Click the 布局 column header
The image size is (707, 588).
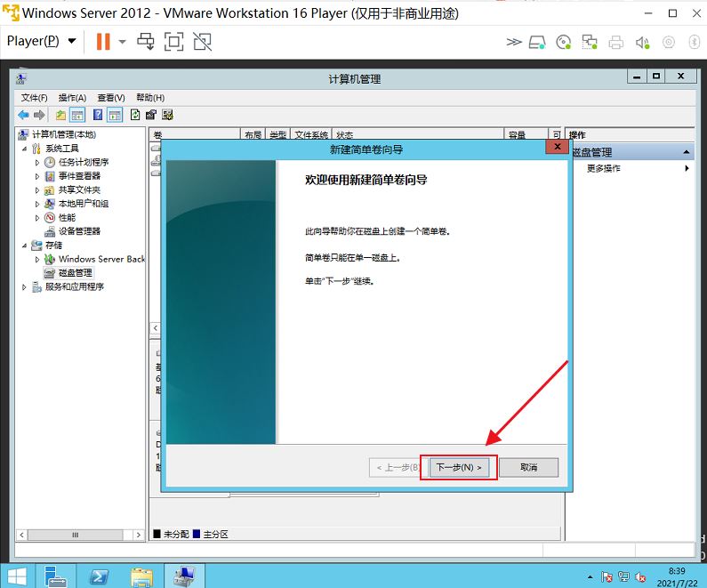pyautogui.click(x=253, y=134)
